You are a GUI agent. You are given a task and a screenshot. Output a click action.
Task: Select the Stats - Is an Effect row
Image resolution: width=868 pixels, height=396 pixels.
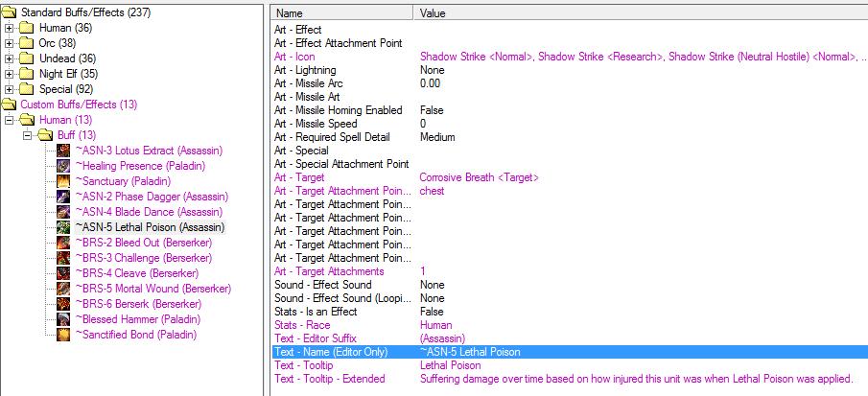point(570,312)
